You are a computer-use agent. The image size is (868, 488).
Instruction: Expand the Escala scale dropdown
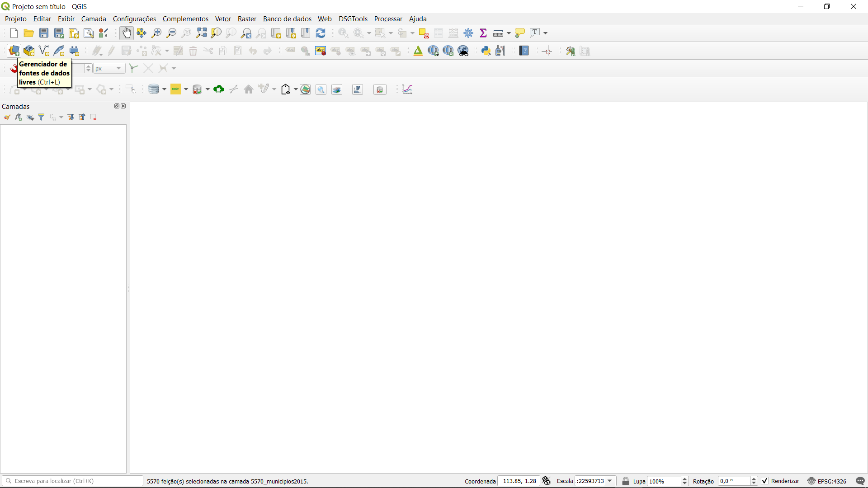[x=610, y=481]
